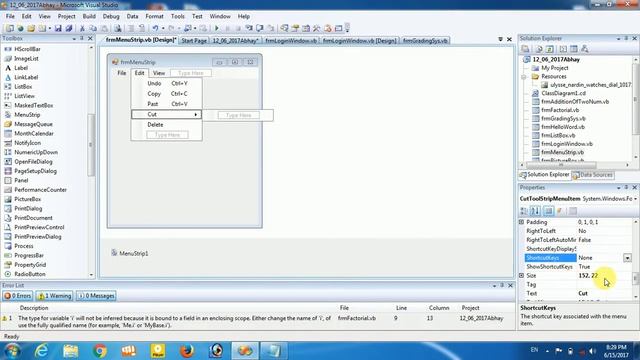The image size is (640, 360).
Task: Switch to the frmLoginWindow.vb [Design] tab
Action: (x=360, y=41)
